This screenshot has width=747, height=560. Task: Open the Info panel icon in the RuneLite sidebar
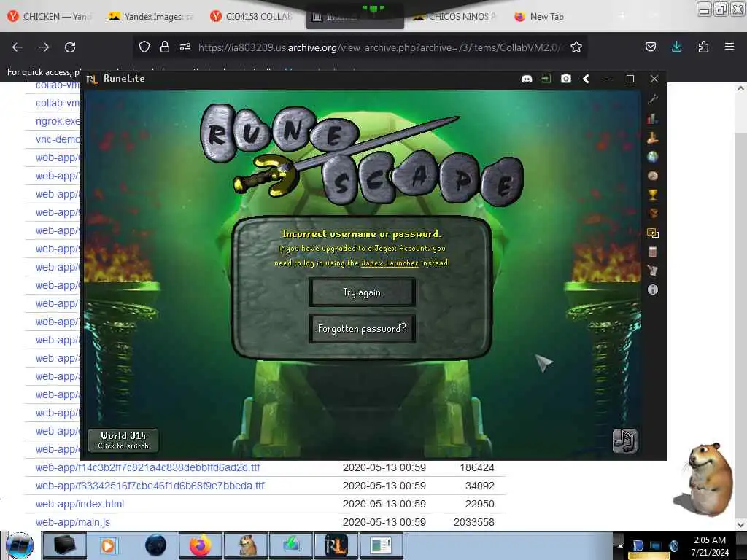tap(653, 289)
